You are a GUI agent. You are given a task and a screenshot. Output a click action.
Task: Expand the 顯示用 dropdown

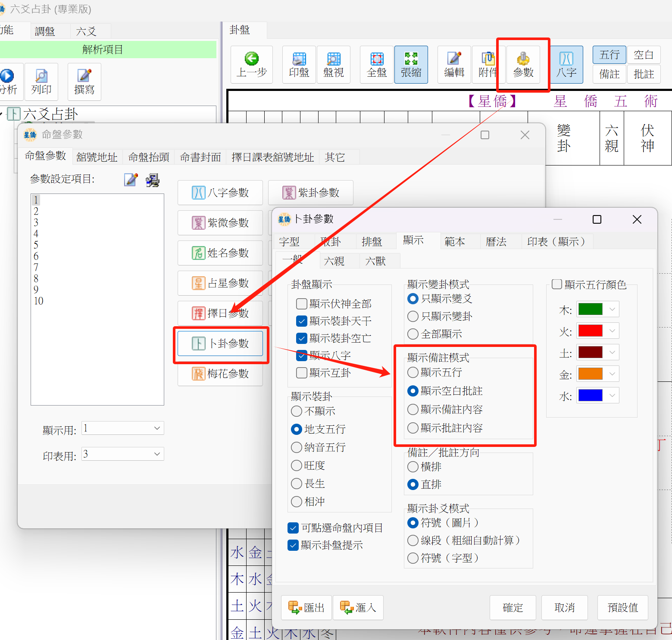157,428
